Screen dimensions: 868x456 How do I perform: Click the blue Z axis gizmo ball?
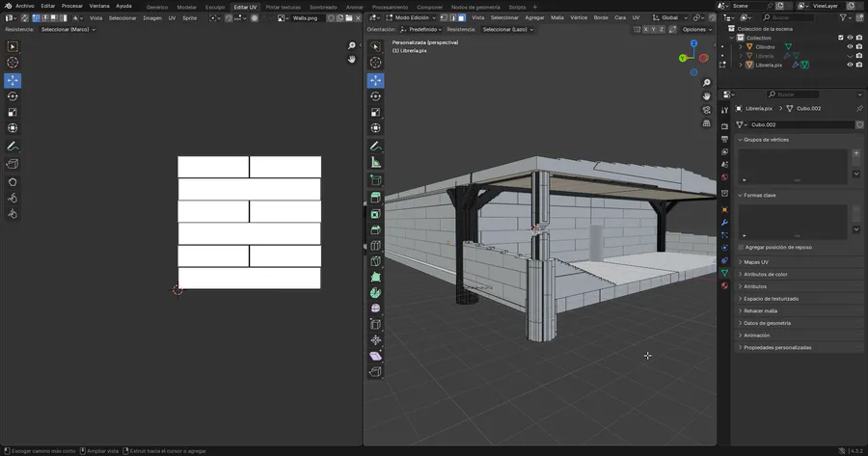692,45
